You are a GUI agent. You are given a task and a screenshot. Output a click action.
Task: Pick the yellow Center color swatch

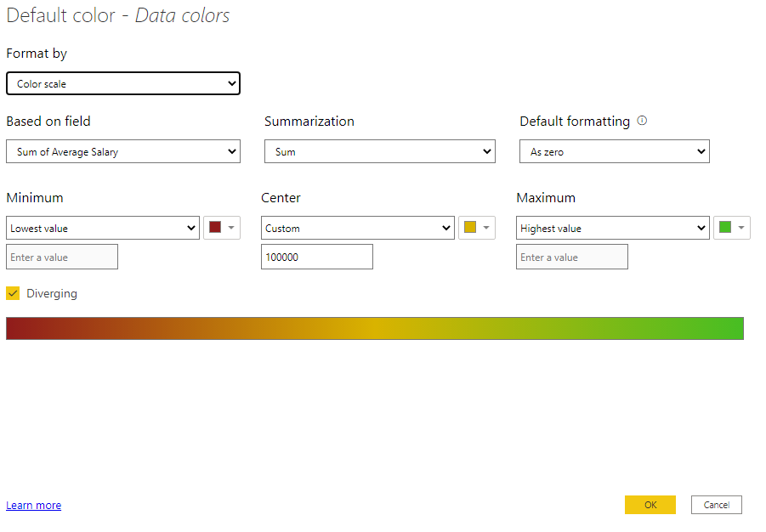(470, 227)
